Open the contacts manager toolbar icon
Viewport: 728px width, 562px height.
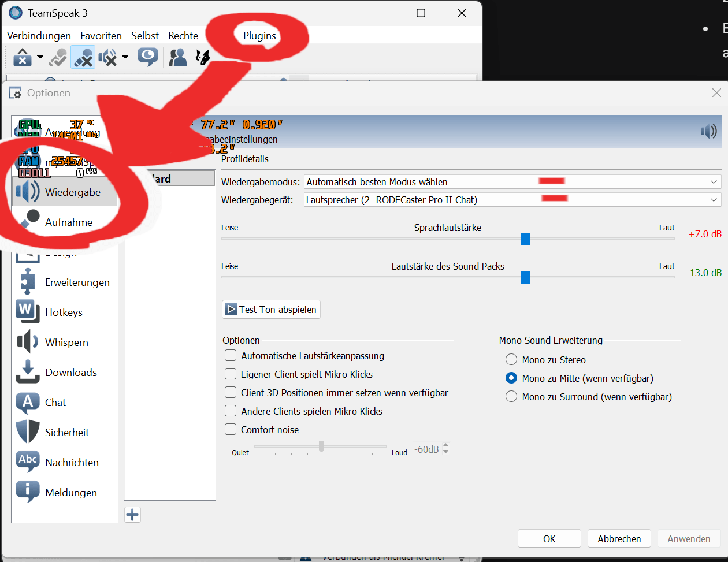click(177, 57)
